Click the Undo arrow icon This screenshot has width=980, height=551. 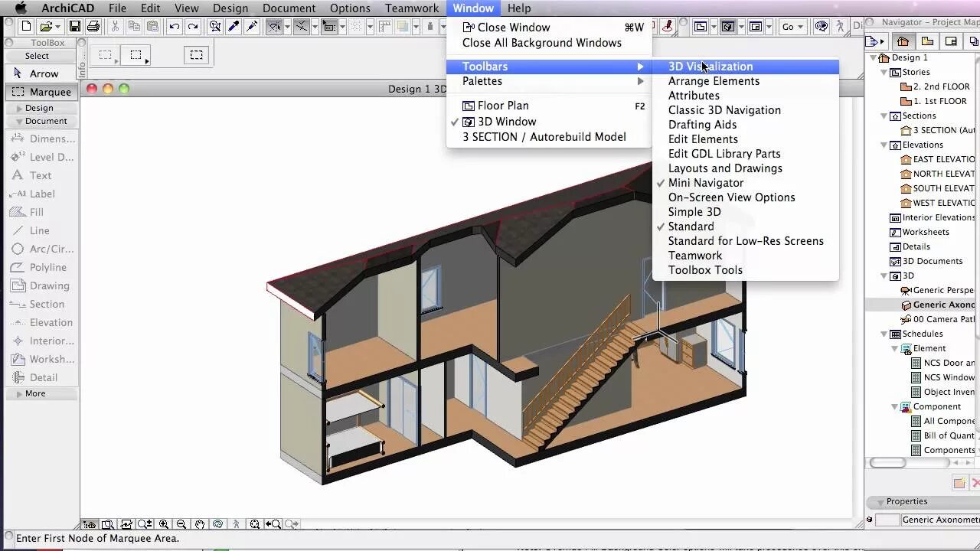(x=175, y=27)
